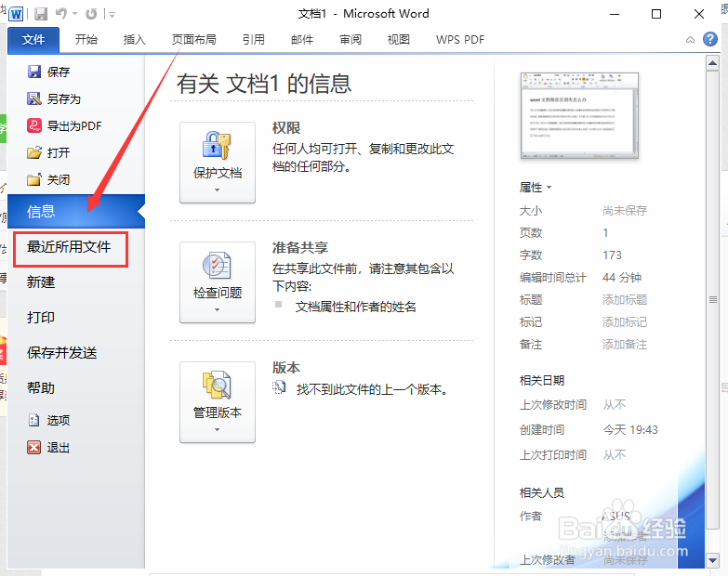The image size is (728, 576).
Task: Click the scrollbar up arrow
Action: (713, 62)
